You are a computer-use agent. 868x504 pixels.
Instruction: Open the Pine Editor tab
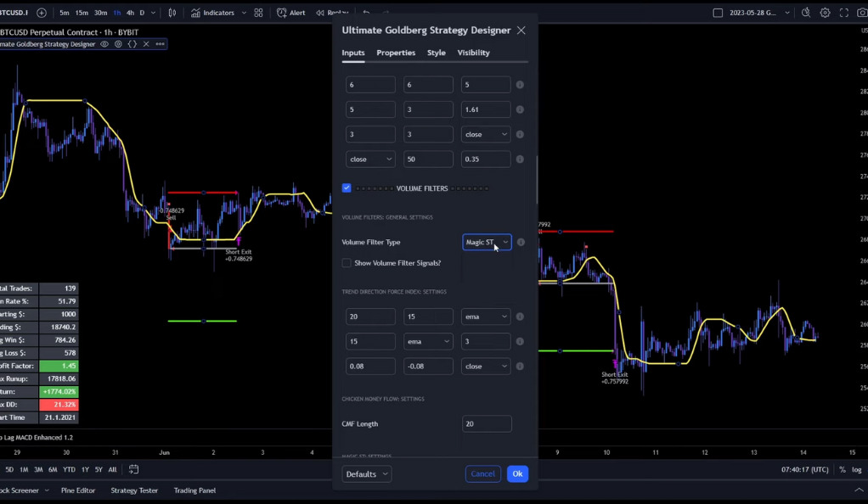click(x=78, y=490)
